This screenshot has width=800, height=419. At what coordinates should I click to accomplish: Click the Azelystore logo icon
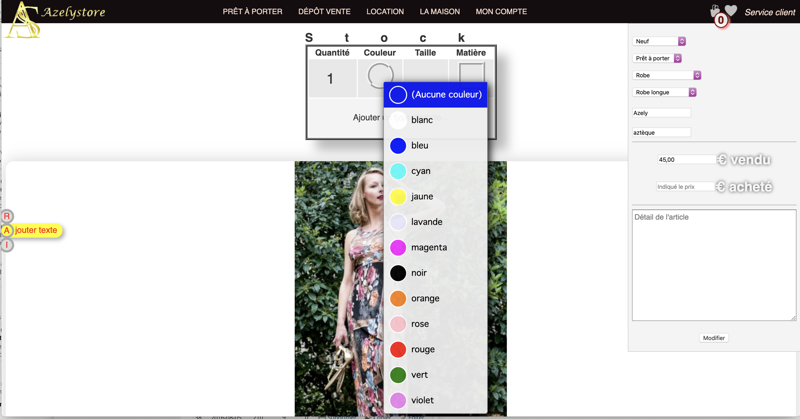coord(22,20)
